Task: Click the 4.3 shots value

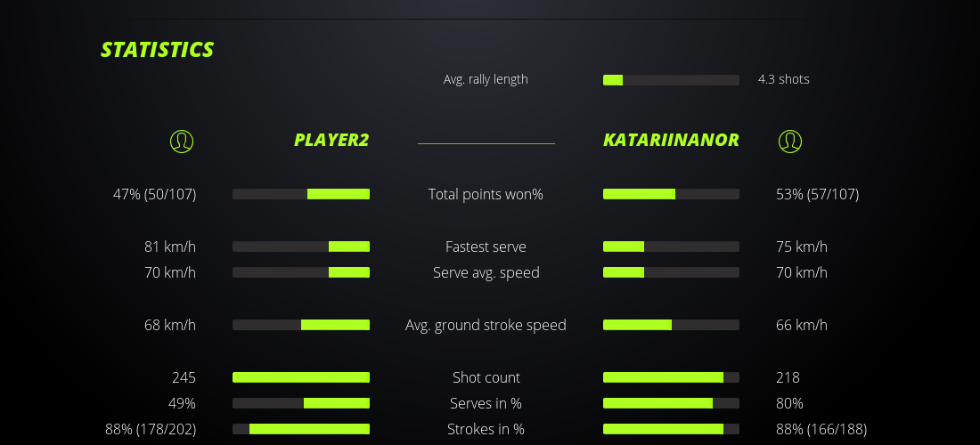Action: pyautogui.click(x=784, y=79)
